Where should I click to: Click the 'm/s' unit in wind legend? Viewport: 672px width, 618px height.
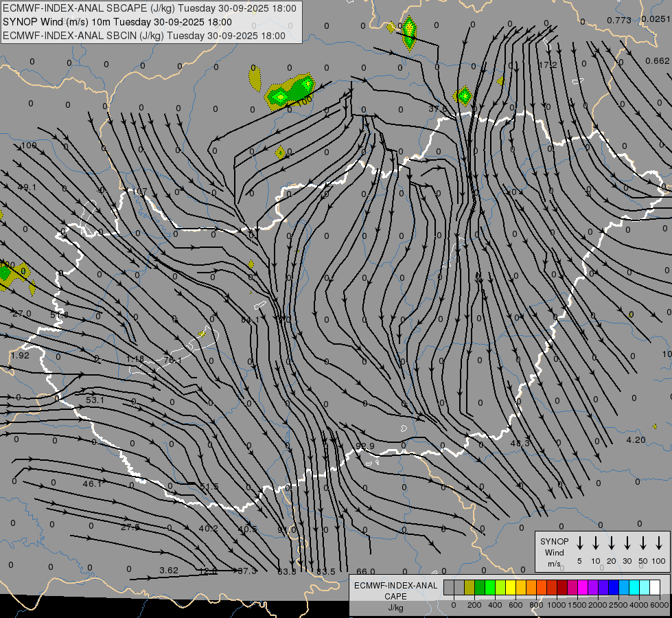click(x=554, y=564)
